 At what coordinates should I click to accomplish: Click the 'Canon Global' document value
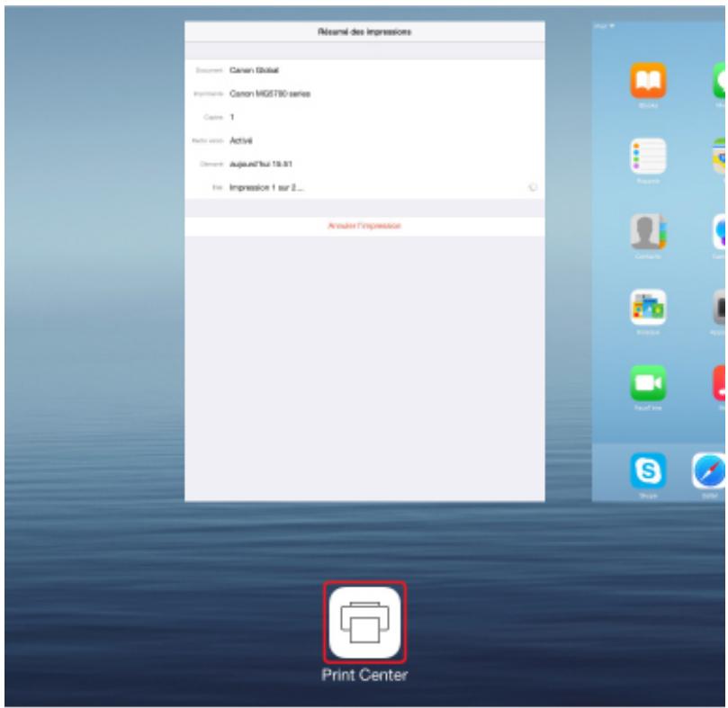[254, 70]
